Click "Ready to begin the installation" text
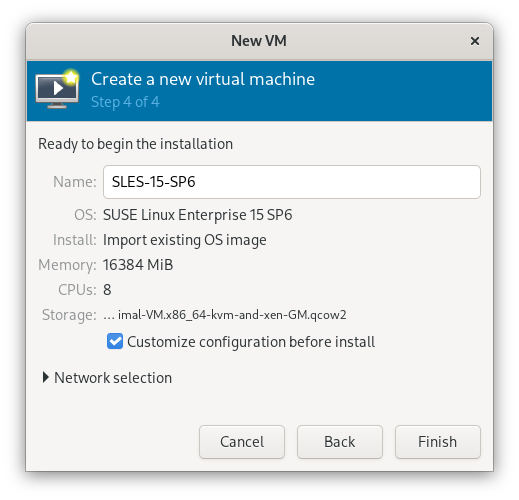Screen dimensions: 519x500 tap(135, 144)
